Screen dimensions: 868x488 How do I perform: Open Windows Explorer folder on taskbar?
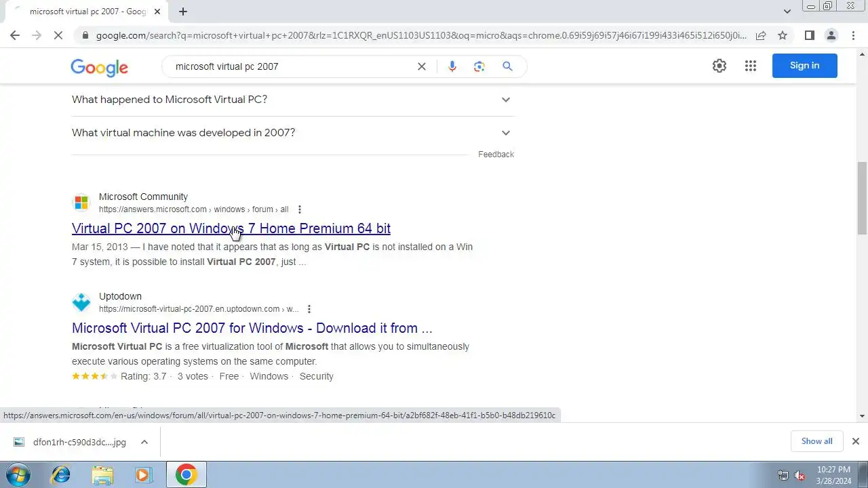point(102,475)
